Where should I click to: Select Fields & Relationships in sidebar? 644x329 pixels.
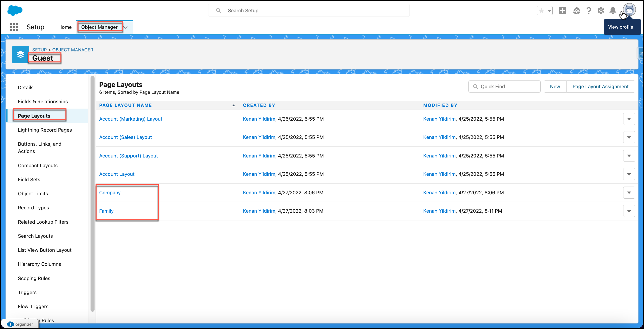coord(43,102)
